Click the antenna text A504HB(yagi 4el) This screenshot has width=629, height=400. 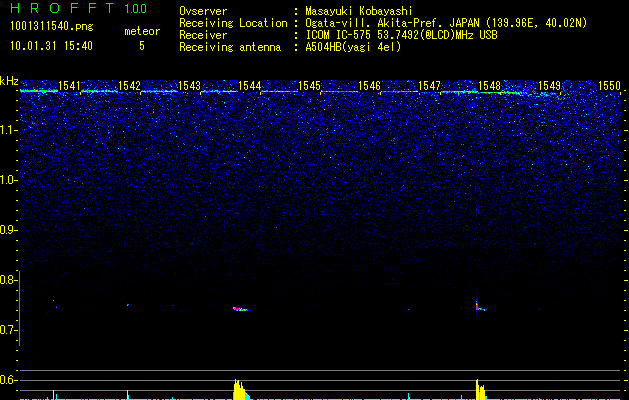pyautogui.click(x=353, y=47)
